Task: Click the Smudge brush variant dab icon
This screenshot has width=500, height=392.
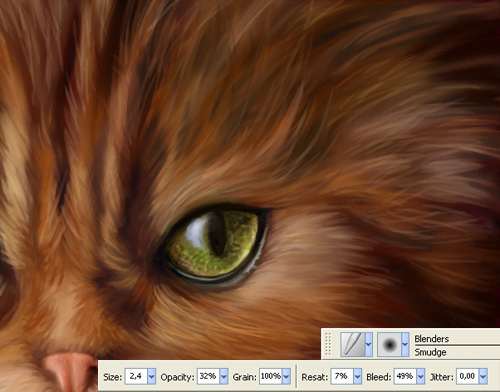Action: pos(389,344)
